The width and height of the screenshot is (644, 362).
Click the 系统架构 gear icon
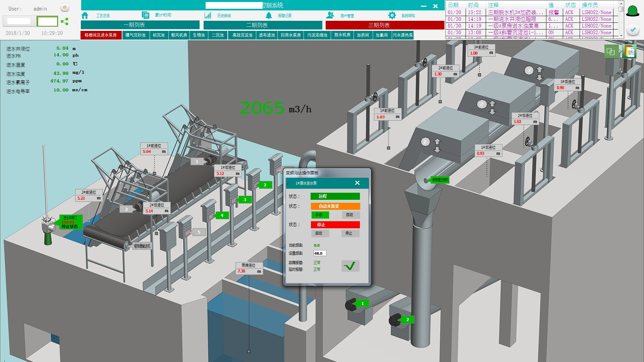392,15
